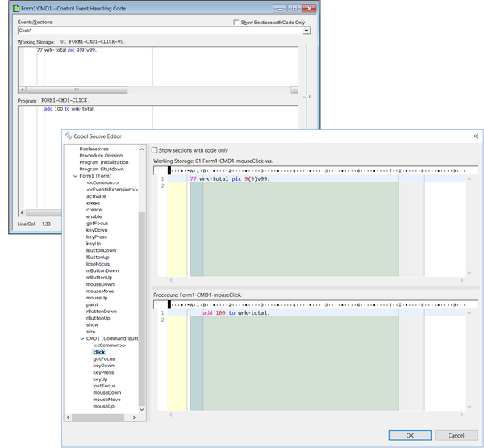Click the OK button

410,435
